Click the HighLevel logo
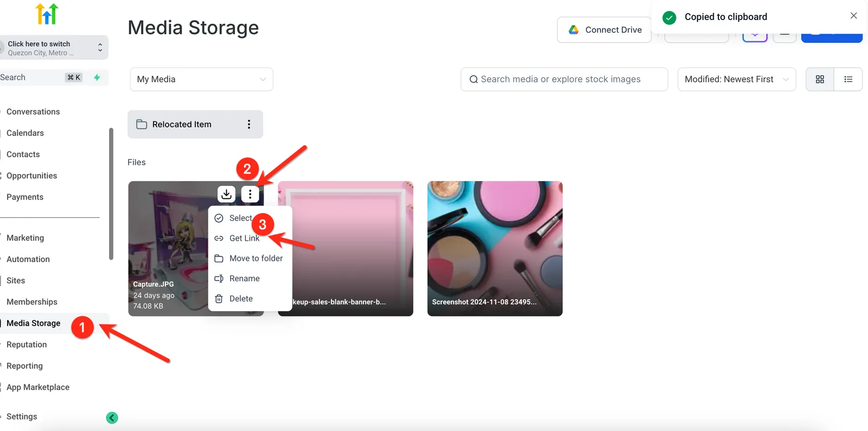 click(x=47, y=14)
